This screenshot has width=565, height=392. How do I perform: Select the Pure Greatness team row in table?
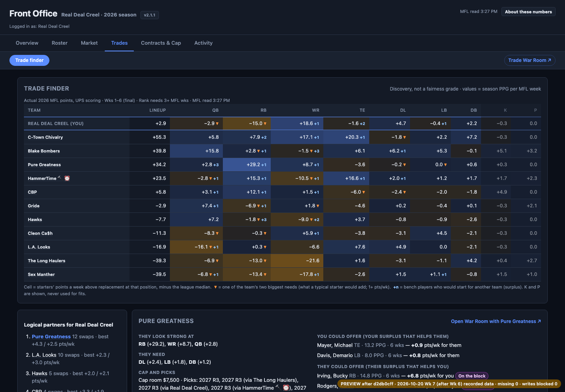tap(282, 165)
